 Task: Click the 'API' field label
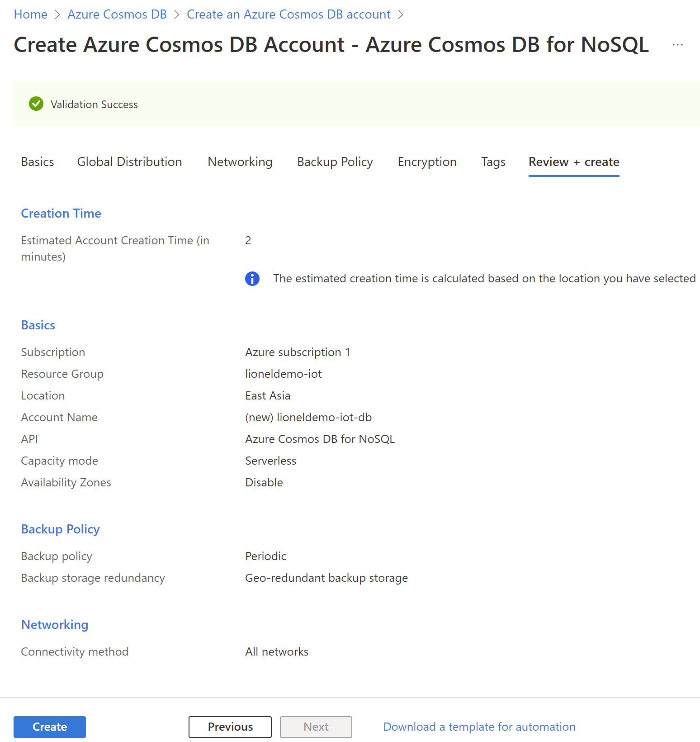(29, 439)
